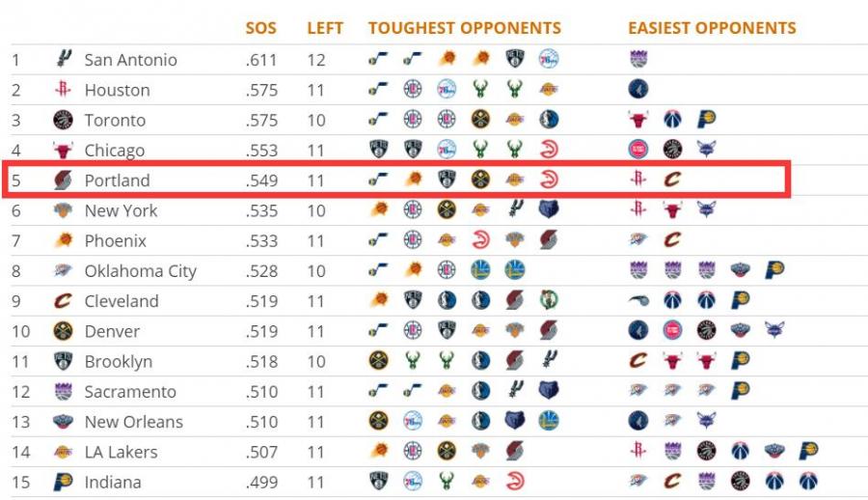Click the Pacers logo beside Indiana
This screenshot has width=868, height=500.
pyautogui.click(x=63, y=482)
